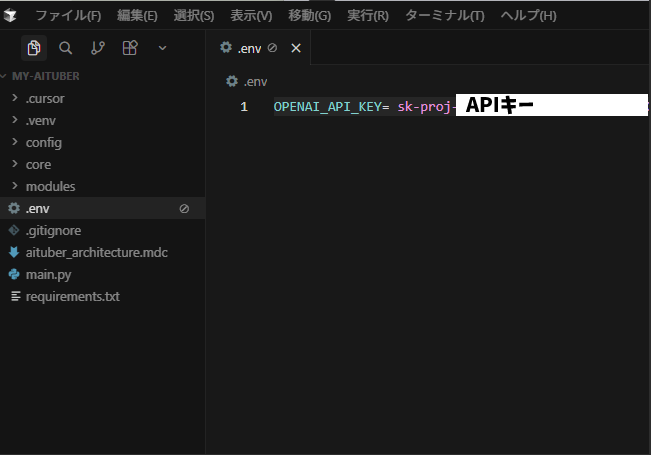Select .gitignore in the explorer
Viewport: 651px width, 455px height.
[x=53, y=231]
